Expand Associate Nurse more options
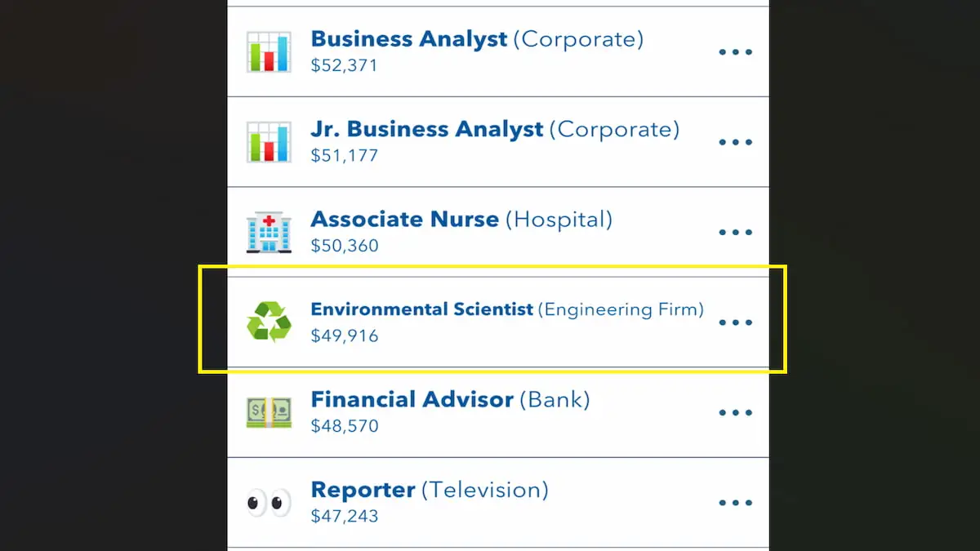 coord(735,233)
